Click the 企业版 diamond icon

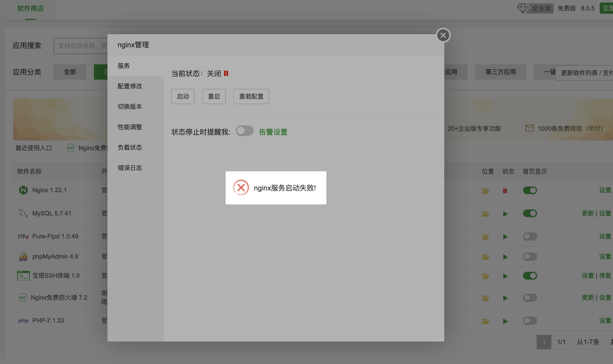point(523,8)
